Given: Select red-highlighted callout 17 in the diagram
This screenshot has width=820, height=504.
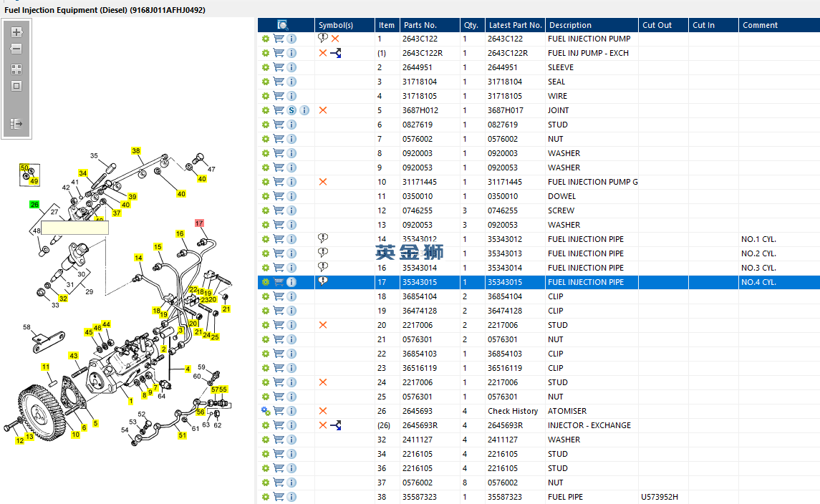Looking at the screenshot, I should click(x=198, y=223).
